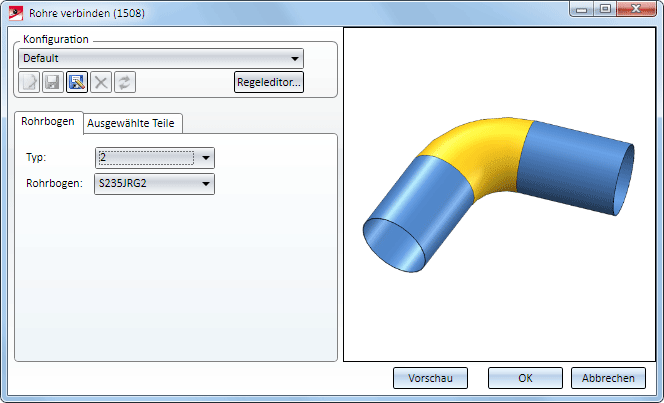Click the Vorschau button

(x=430, y=378)
